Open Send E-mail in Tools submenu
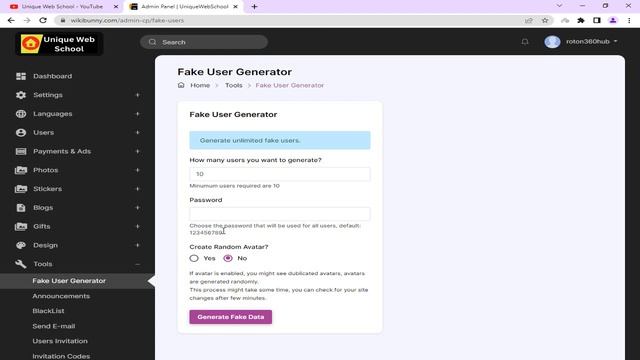Screen dimensions: 640x360 point(54,326)
